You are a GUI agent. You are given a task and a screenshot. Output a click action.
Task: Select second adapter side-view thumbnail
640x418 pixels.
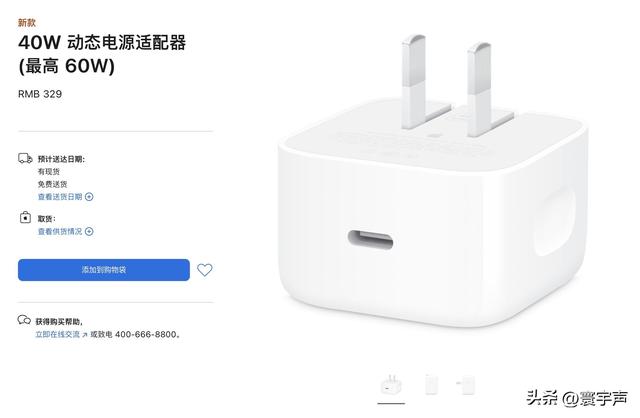[431, 385]
